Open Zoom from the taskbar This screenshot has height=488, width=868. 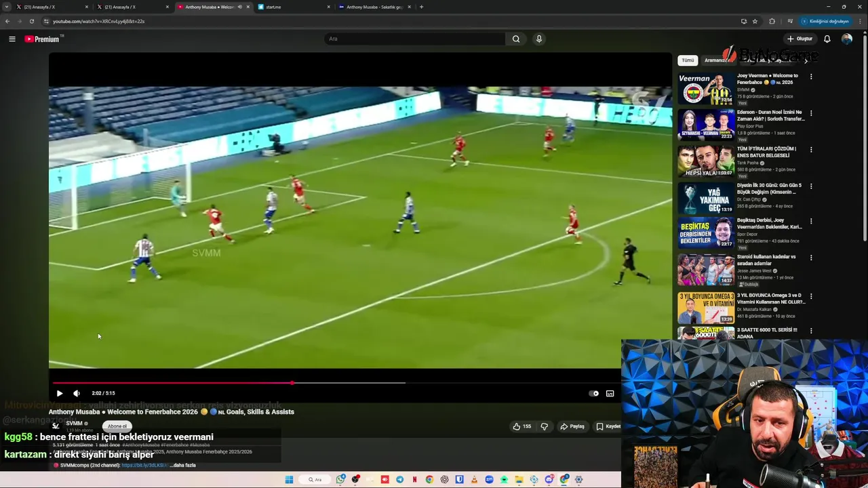click(x=489, y=480)
